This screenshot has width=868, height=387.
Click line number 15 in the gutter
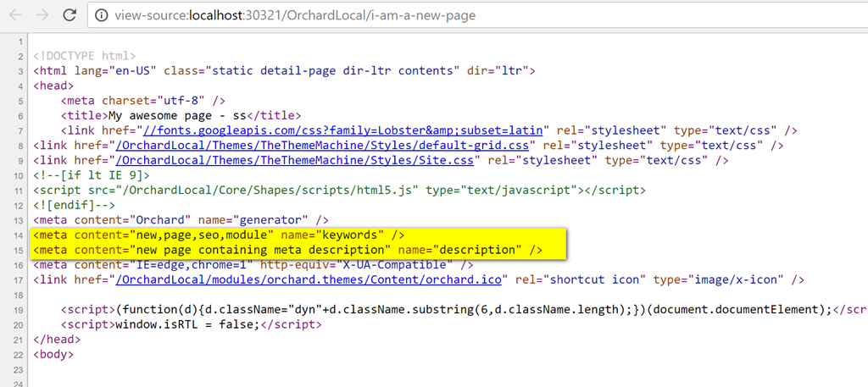point(19,249)
